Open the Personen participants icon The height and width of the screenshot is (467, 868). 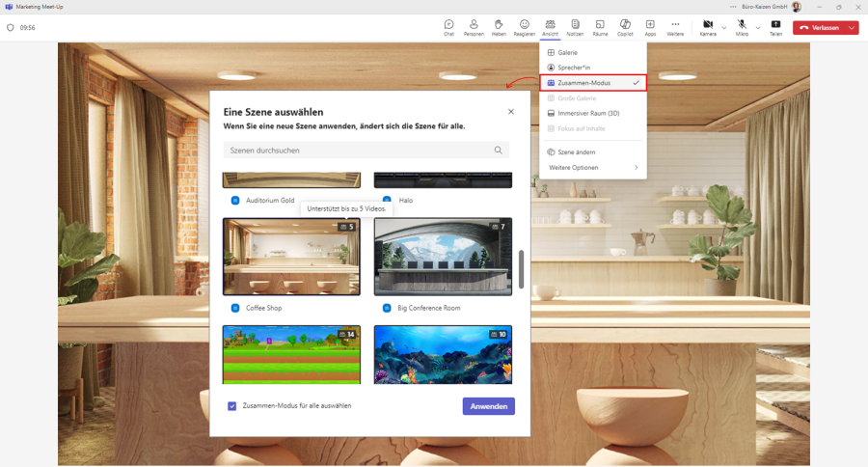pos(474,26)
